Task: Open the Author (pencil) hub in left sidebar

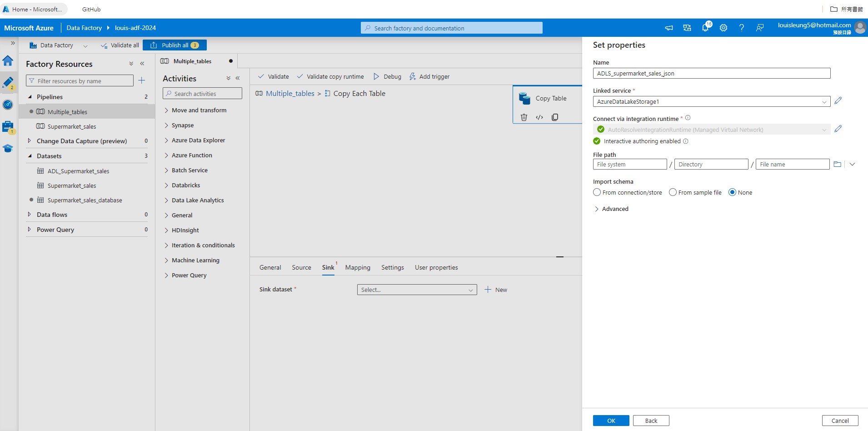Action: pyautogui.click(x=8, y=83)
